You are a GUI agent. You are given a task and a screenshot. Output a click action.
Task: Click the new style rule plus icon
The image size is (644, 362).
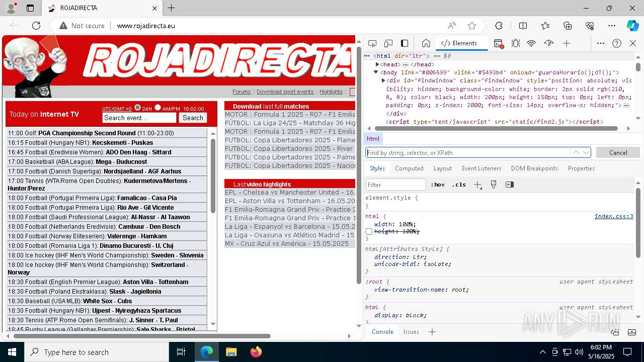[x=477, y=185]
